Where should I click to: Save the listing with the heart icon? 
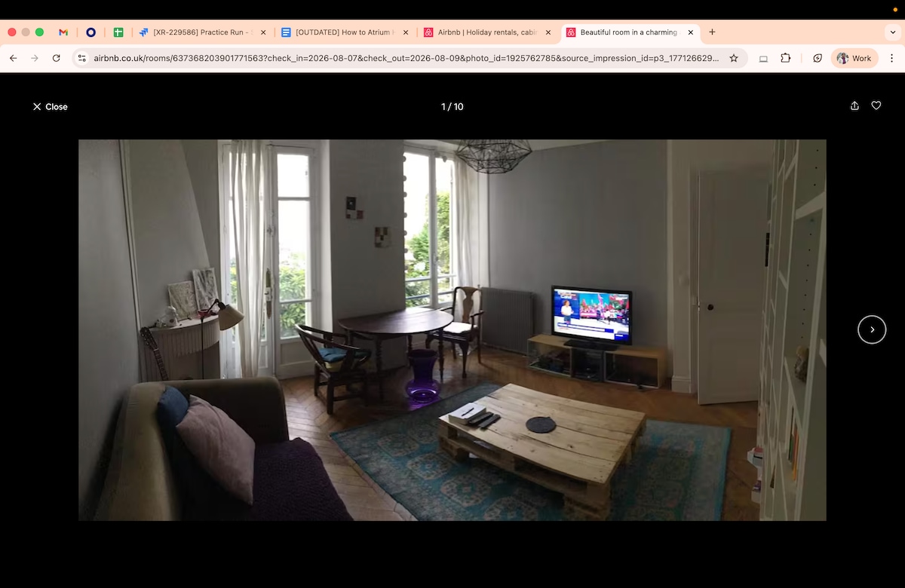coord(876,106)
